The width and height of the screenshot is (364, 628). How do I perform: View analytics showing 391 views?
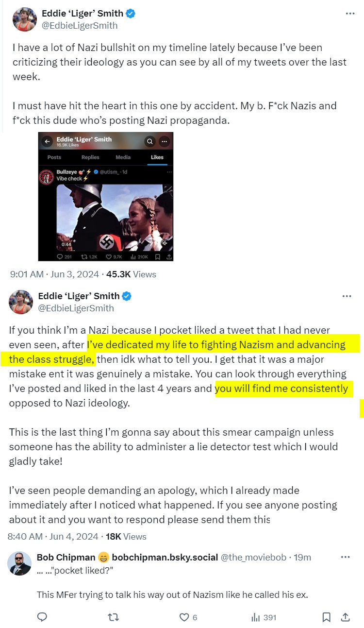264,617
